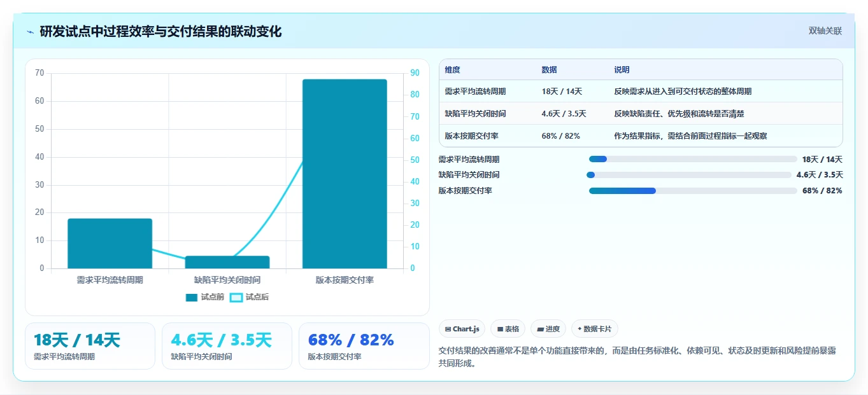Click the 需求平均流转周期 bar in chart
The height and width of the screenshot is (395, 868).
coord(110,244)
